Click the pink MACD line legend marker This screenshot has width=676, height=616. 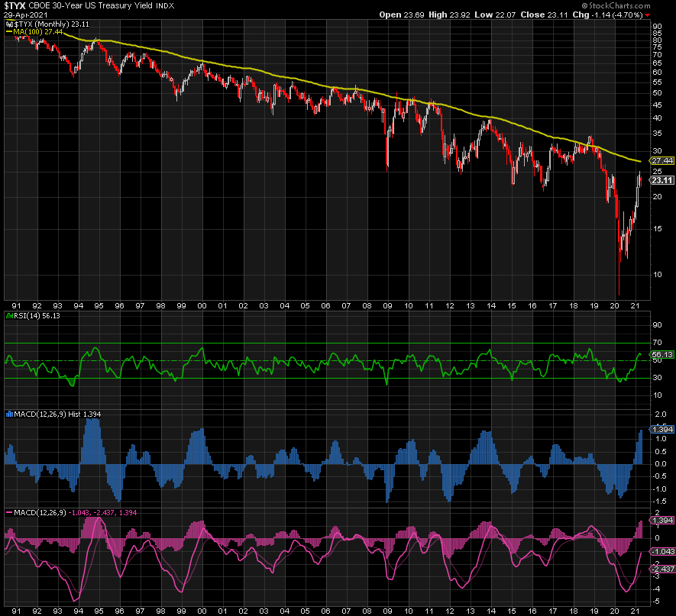[9, 513]
